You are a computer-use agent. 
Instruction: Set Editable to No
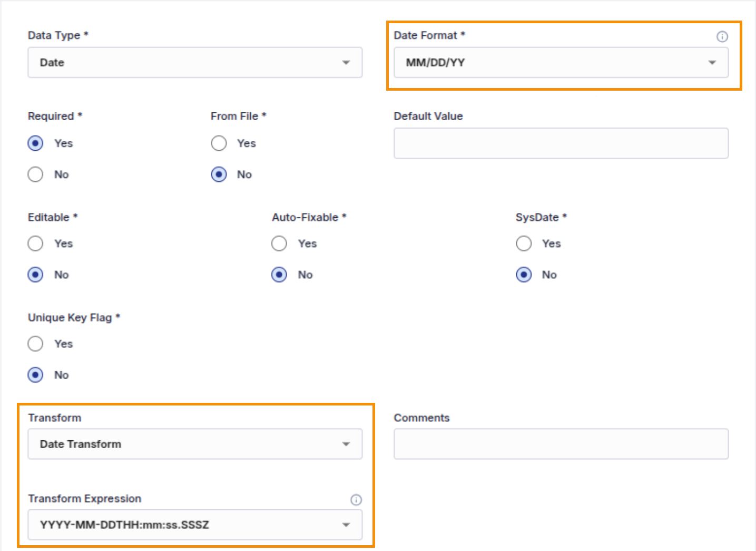(x=35, y=275)
